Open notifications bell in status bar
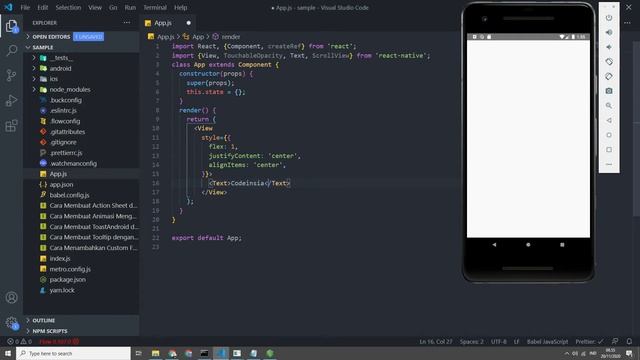Screen dimensions: 640x360 [x=629, y=341]
